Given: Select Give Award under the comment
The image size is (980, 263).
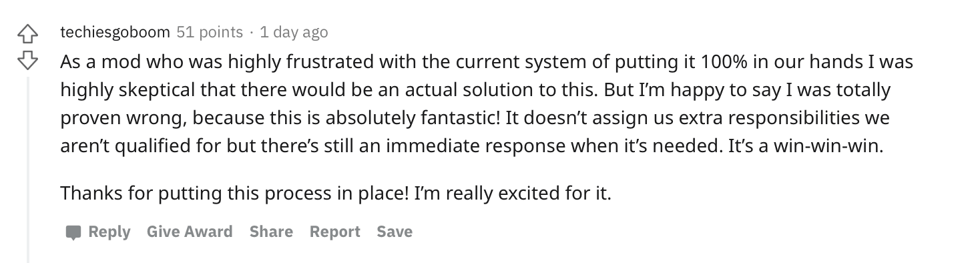Looking at the screenshot, I should pyautogui.click(x=190, y=232).
